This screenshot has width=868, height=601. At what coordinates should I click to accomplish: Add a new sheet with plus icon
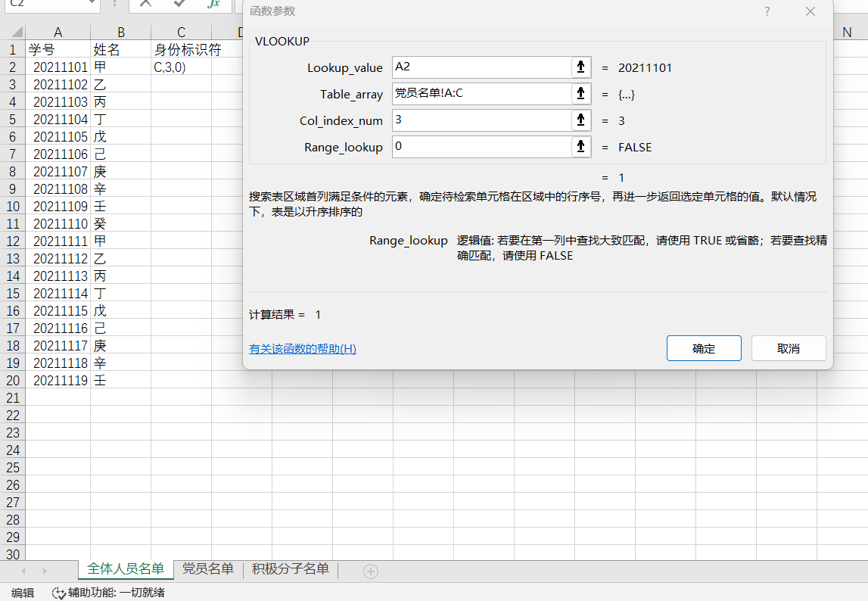[x=371, y=571]
